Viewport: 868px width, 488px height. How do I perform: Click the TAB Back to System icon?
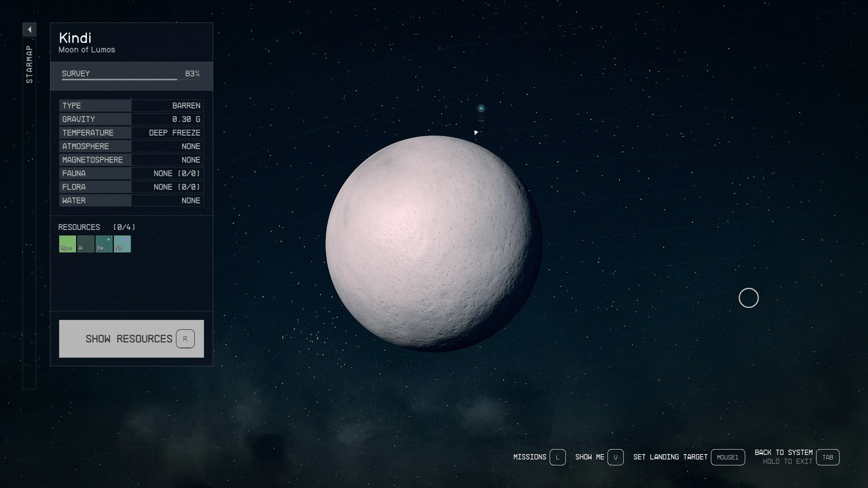pyautogui.click(x=827, y=457)
